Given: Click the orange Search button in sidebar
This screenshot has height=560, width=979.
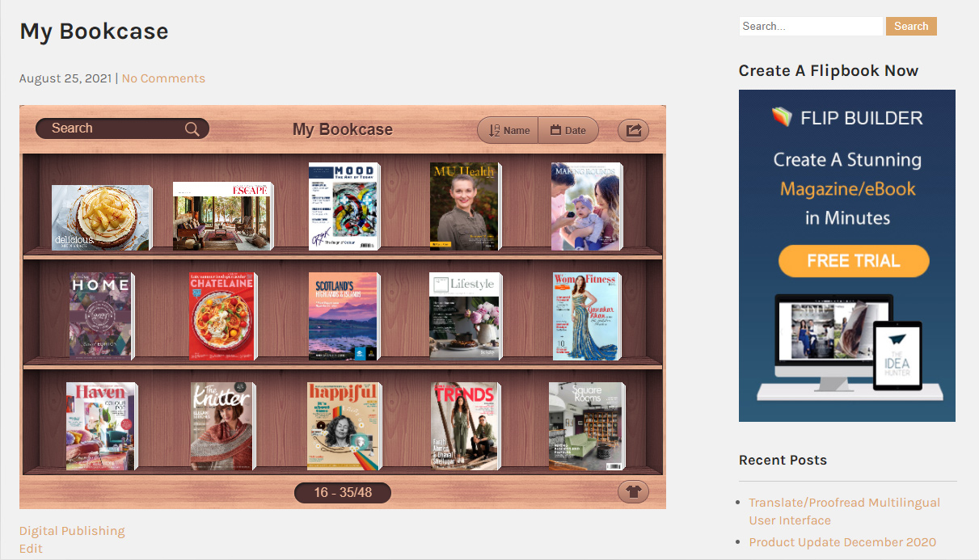Looking at the screenshot, I should [x=911, y=26].
